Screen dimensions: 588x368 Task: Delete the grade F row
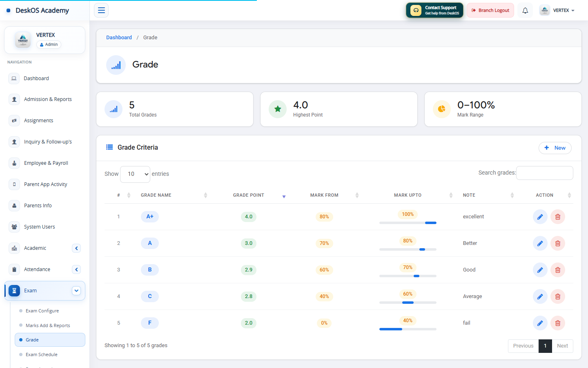[558, 323]
